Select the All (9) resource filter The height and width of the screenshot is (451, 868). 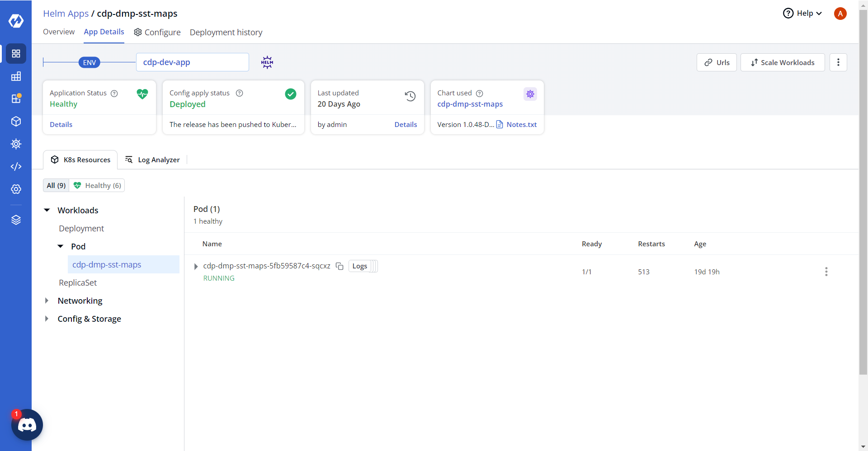point(56,186)
